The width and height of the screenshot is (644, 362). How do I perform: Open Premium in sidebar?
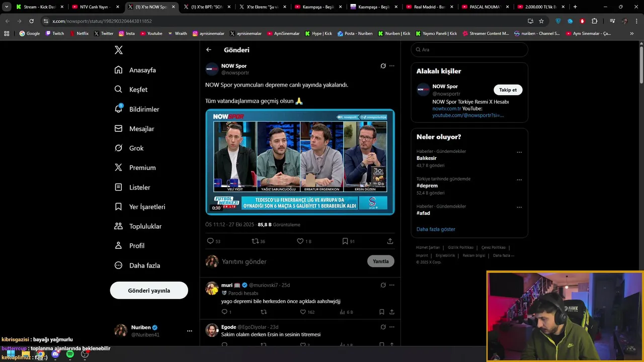pos(135,167)
